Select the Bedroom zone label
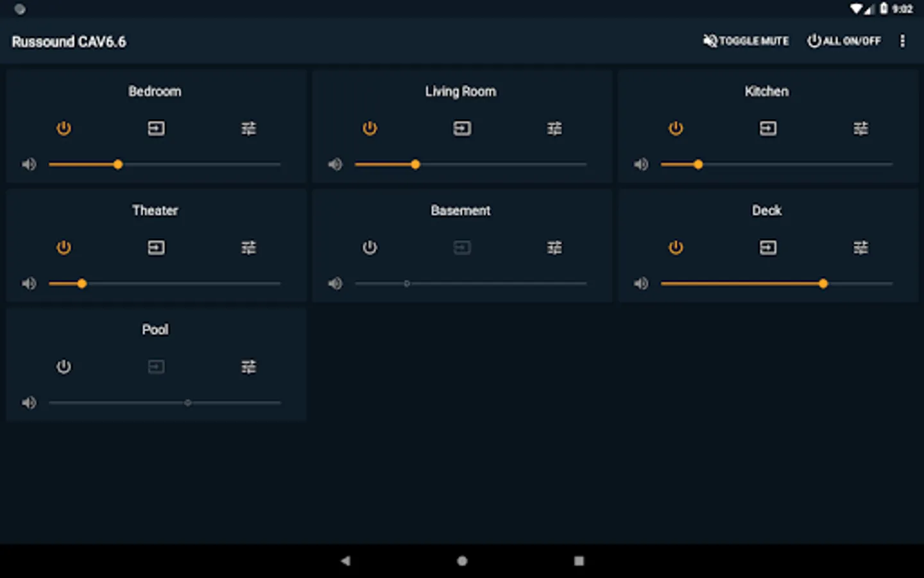This screenshot has width=924, height=578. (x=155, y=91)
